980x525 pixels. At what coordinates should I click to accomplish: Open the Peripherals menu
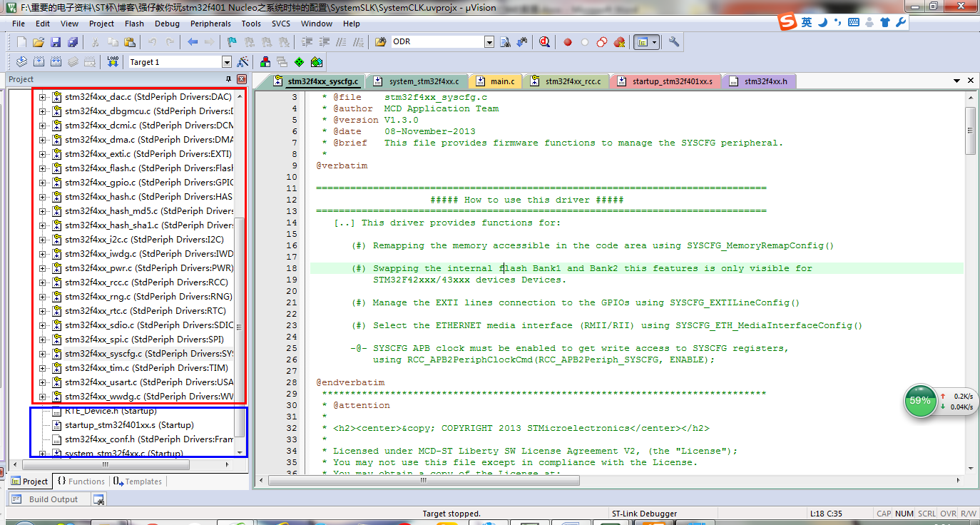pos(210,24)
